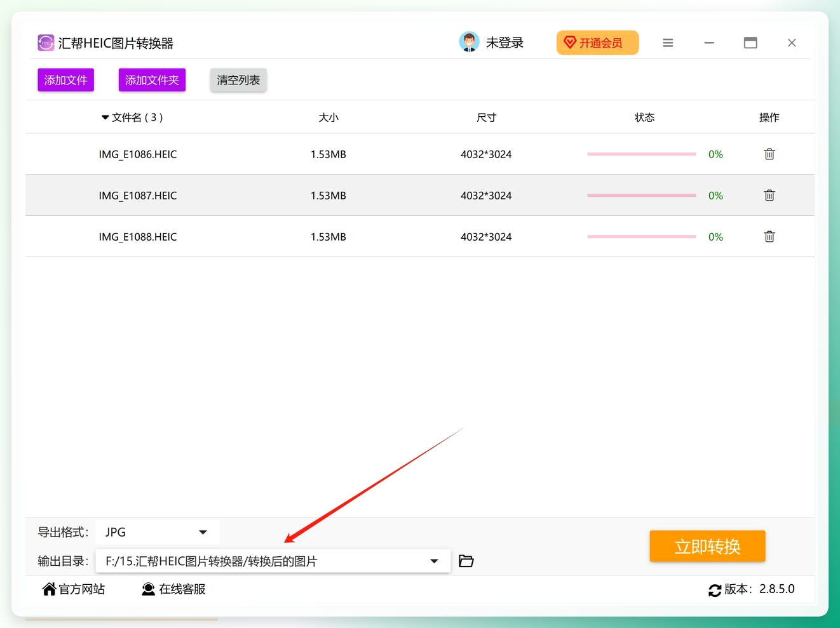Click the 1.53MB size of IMG_E1086.HEIC
Screen dimensions: 840x628
[x=329, y=154]
